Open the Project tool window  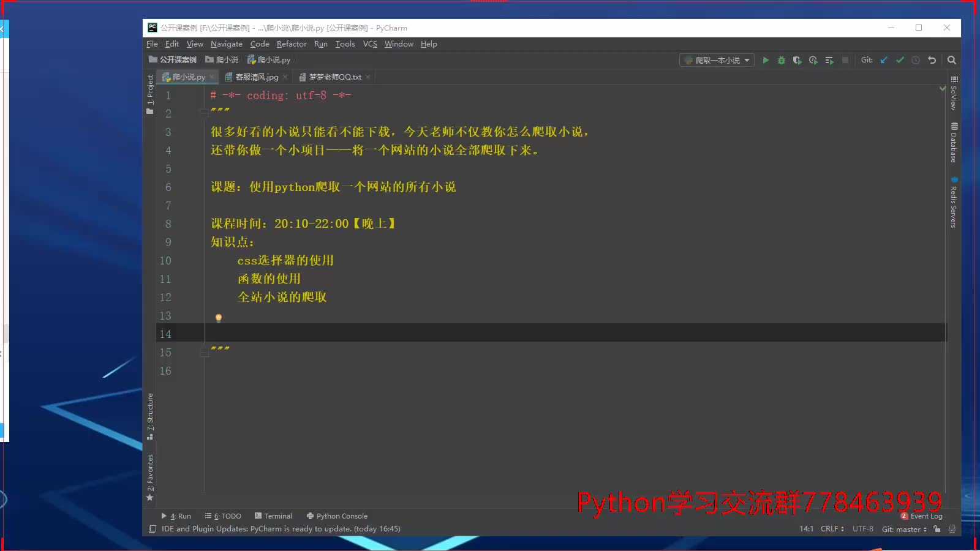150,94
